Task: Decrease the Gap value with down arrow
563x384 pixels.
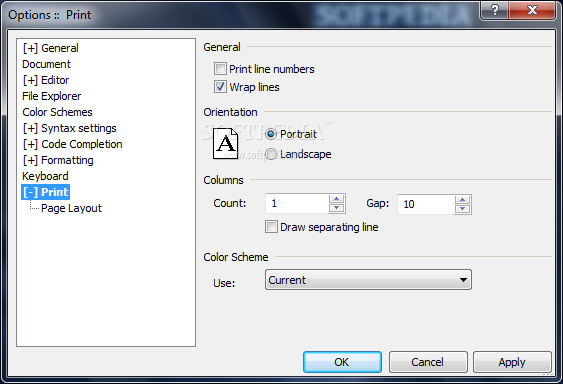Action: 462,209
